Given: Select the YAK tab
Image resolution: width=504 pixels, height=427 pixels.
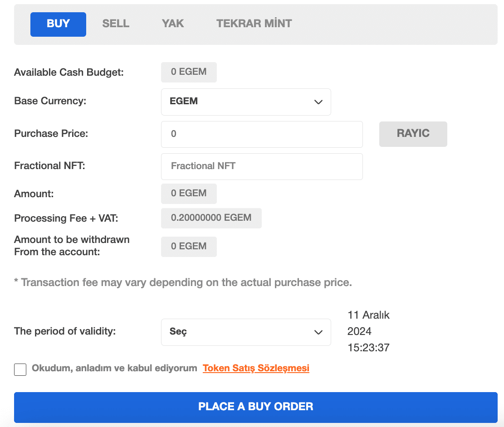Looking at the screenshot, I should click(x=173, y=24).
